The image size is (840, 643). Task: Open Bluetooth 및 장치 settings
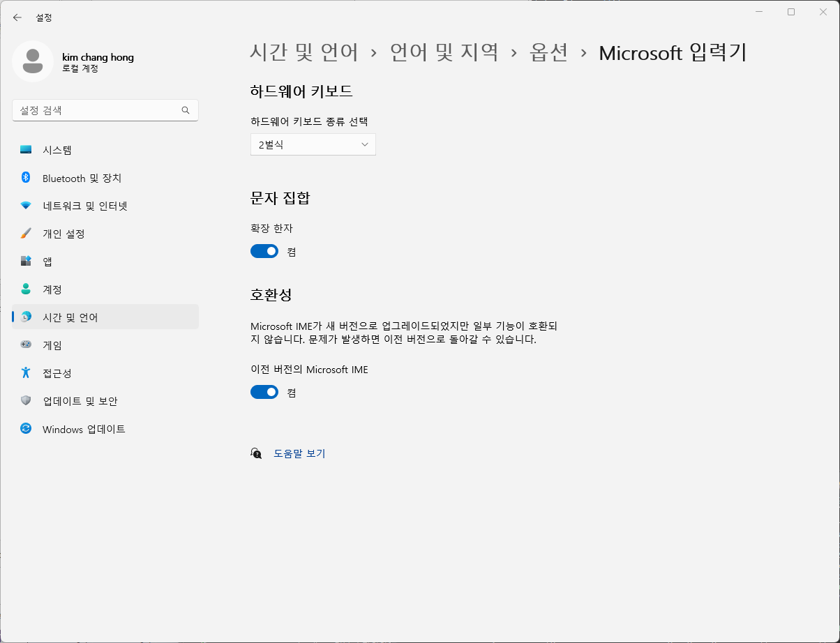pyautogui.click(x=105, y=178)
